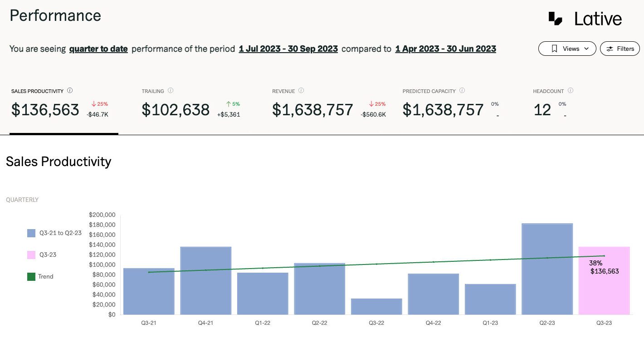Click the Sales Productivity info icon
The width and height of the screenshot is (644, 338).
click(70, 90)
